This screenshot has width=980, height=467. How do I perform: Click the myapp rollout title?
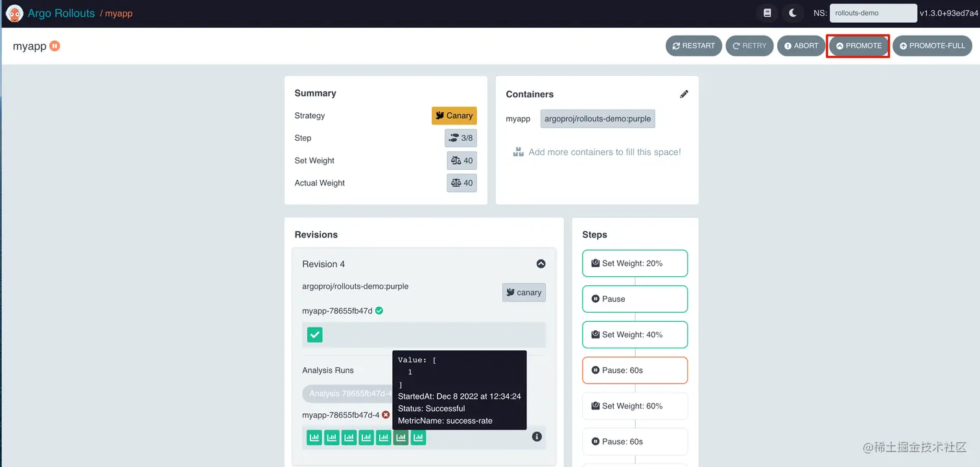point(30,46)
